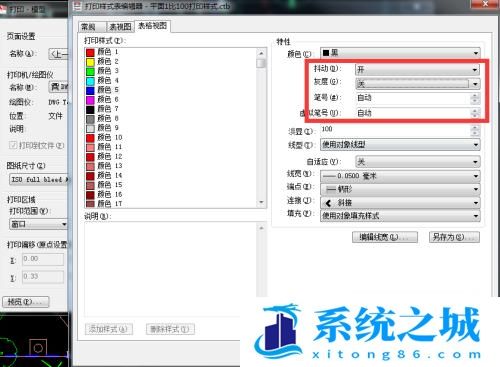Click the 说明 box scroll-up arrow
Viewport: 500px width, 367px height.
(x=261, y=228)
